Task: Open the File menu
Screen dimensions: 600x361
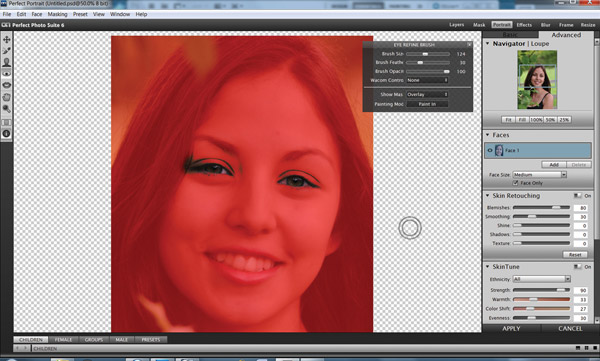Action: (7, 14)
